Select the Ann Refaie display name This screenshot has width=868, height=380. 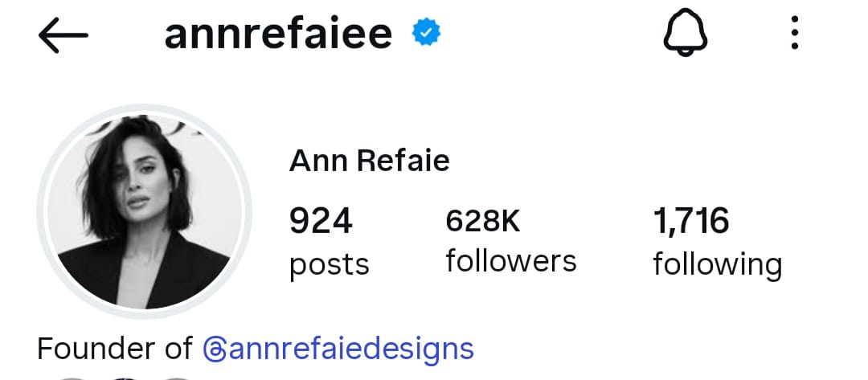(x=369, y=161)
